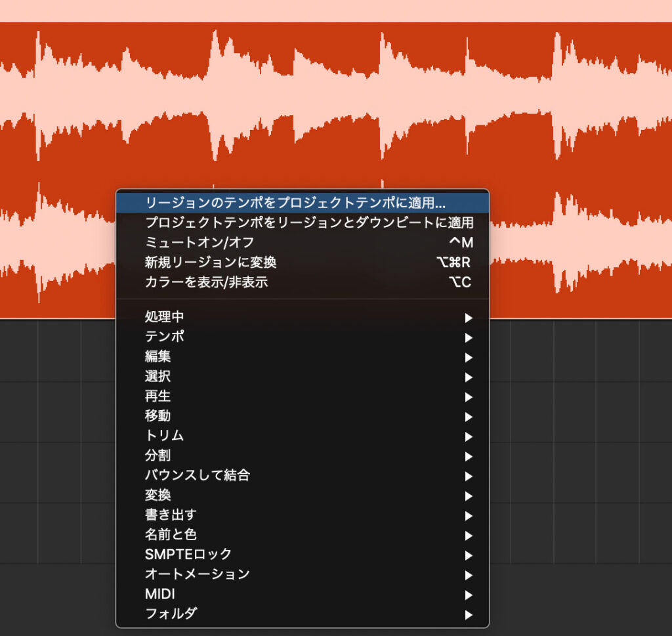Open the 選択 submenu
This screenshot has width=672, height=636.
[303, 376]
